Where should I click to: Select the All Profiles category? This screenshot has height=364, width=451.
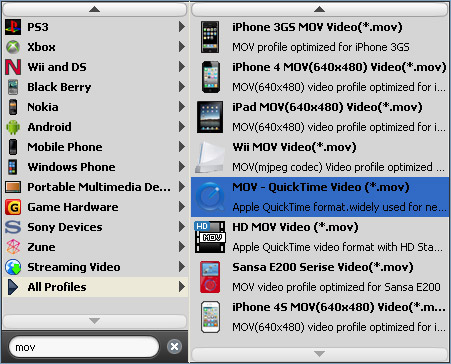click(x=95, y=287)
